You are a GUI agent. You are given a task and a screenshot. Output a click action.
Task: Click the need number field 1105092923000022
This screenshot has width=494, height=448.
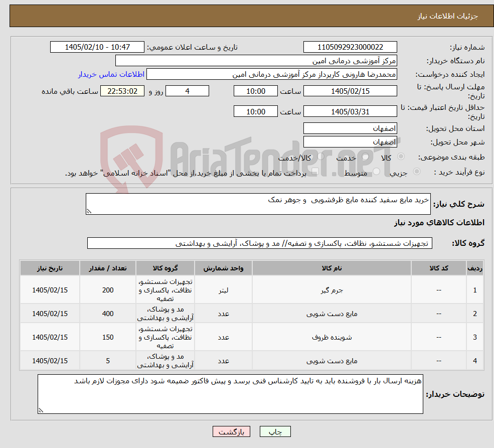[x=350, y=47]
